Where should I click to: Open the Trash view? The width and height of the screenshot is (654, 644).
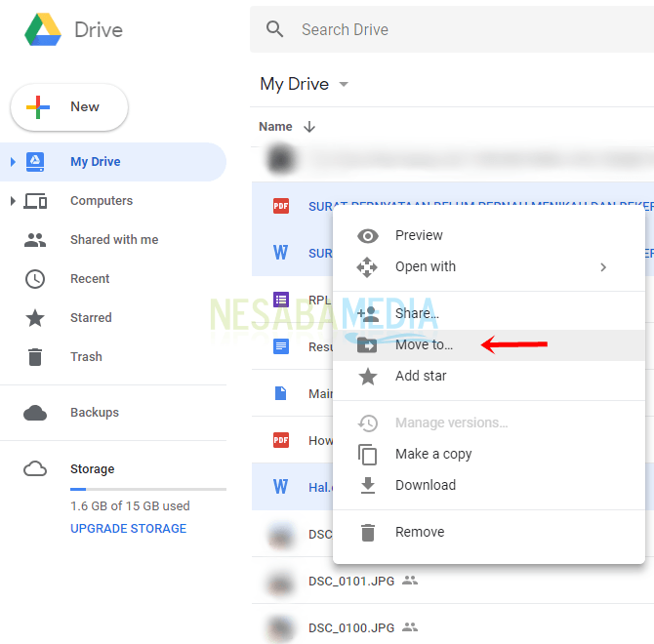[x=113, y=357]
